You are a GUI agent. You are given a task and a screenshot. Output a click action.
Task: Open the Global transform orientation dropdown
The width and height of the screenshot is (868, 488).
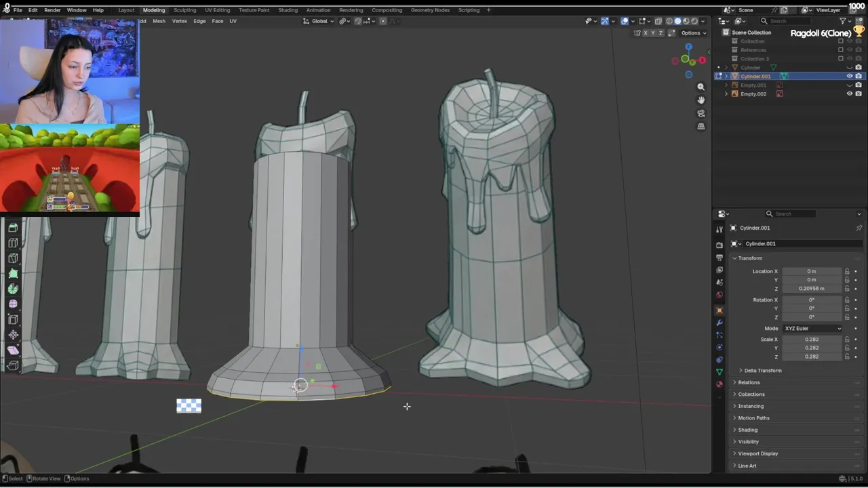319,21
